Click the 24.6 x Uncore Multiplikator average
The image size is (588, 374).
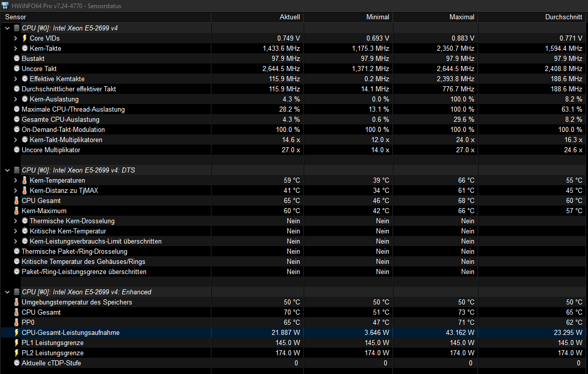pyautogui.click(x=573, y=150)
